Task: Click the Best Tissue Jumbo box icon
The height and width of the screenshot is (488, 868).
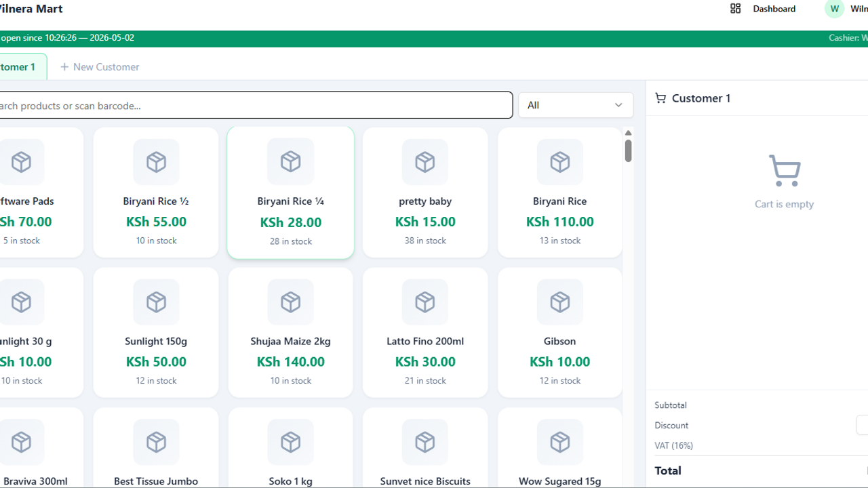Action: 156,442
